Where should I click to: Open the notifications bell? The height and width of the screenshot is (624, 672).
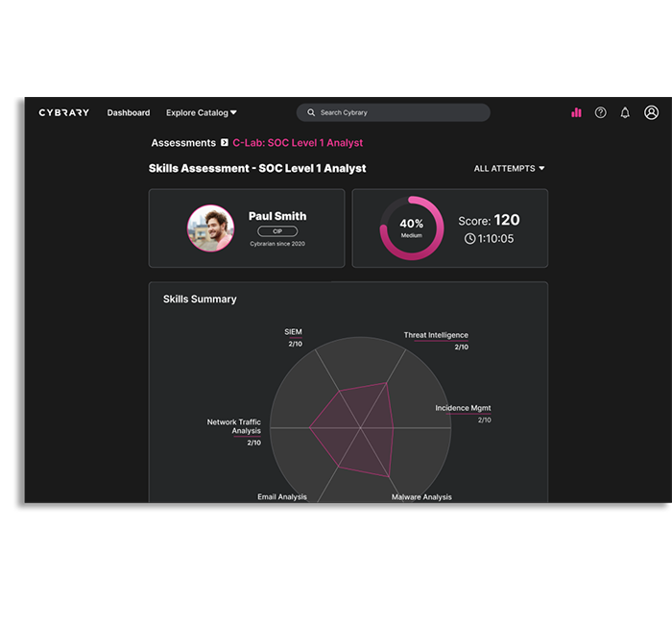click(625, 112)
